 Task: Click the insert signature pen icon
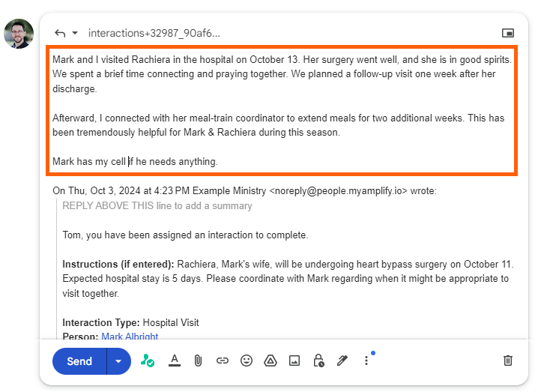tap(342, 361)
